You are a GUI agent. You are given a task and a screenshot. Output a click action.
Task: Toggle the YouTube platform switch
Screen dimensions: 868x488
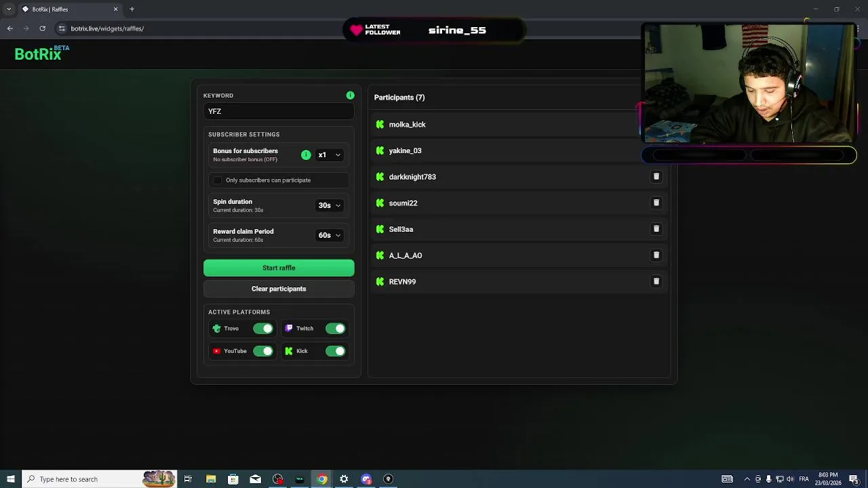click(x=263, y=351)
